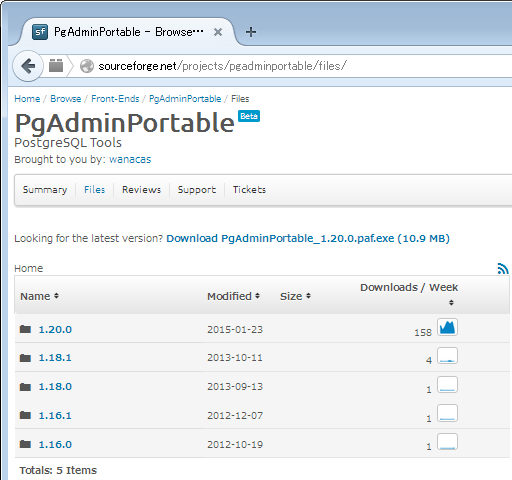Go to Browse breadcrumb link
512x480 pixels.
tap(66, 99)
